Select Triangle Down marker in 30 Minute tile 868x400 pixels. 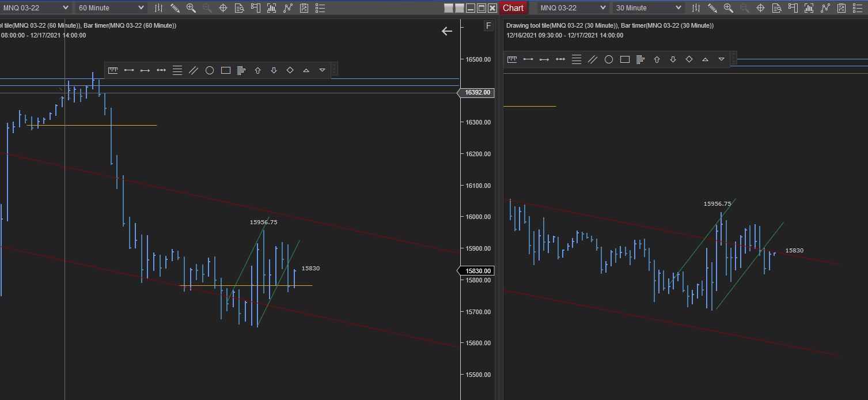(721, 59)
